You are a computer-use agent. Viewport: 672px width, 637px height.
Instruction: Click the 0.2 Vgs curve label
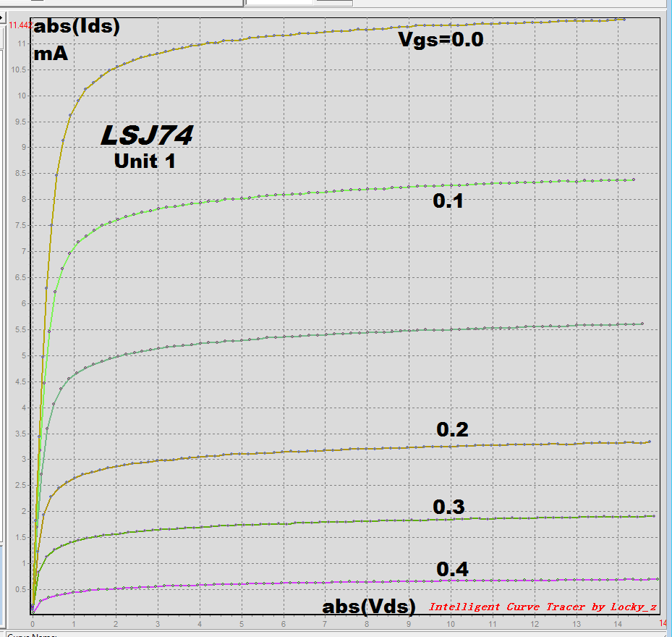tap(452, 429)
